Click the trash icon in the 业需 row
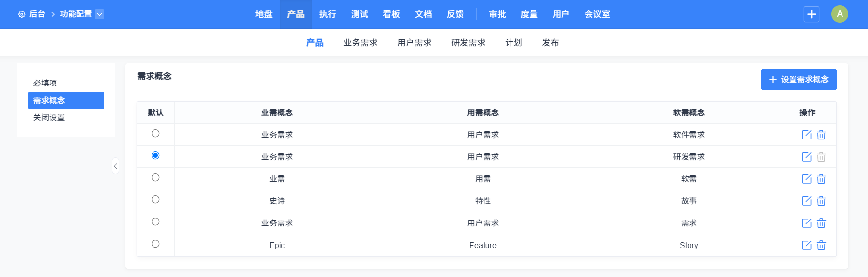The width and height of the screenshot is (868, 277). [821, 179]
